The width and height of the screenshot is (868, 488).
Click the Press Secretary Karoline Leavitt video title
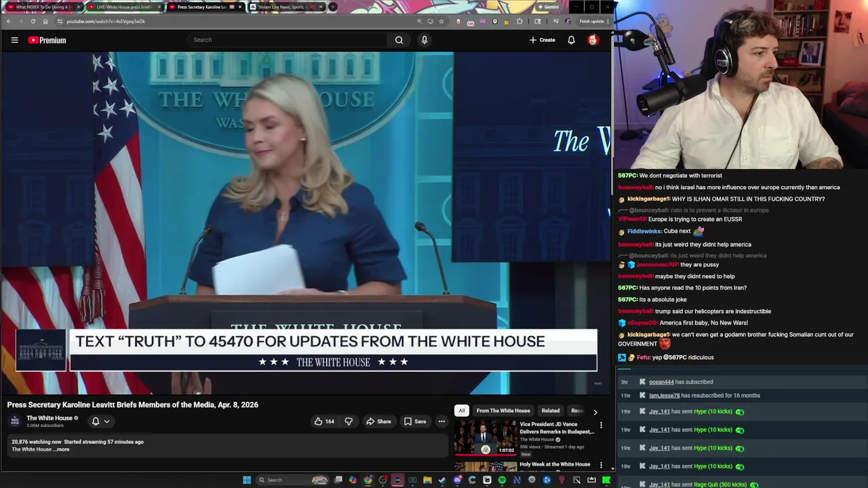(133, 405)
